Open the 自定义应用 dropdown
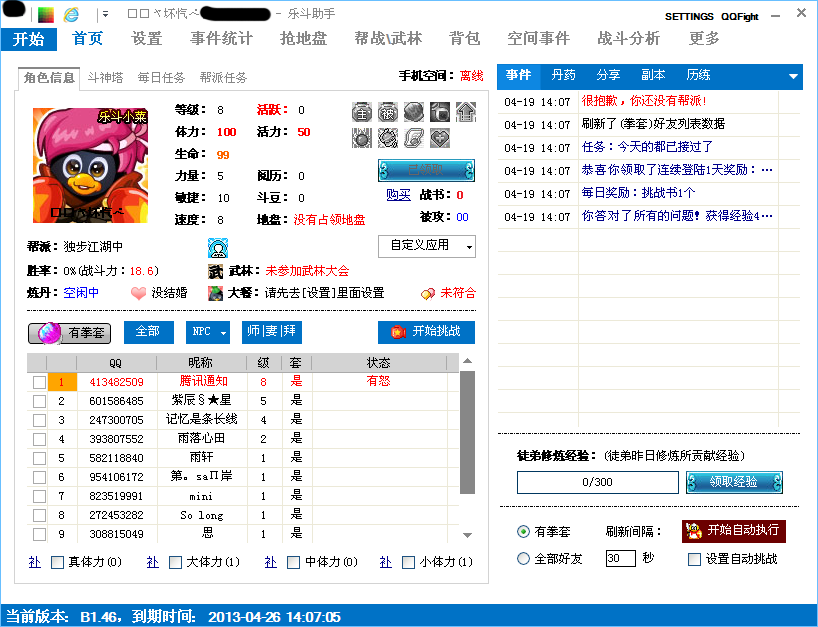818x627 pixels. [426, 246]
